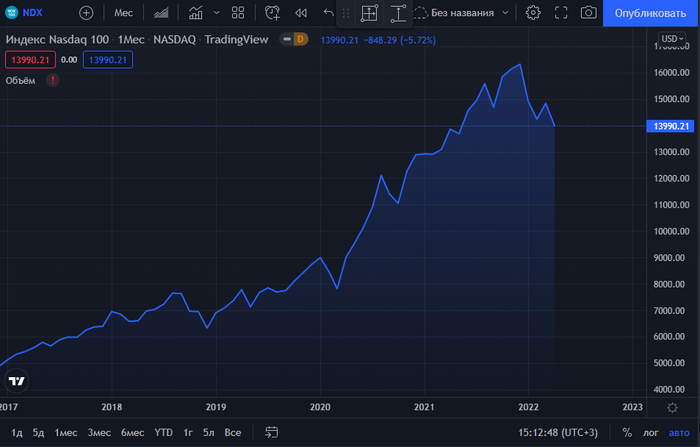Open the indicator templates grid icon

(x=238, y=13)
